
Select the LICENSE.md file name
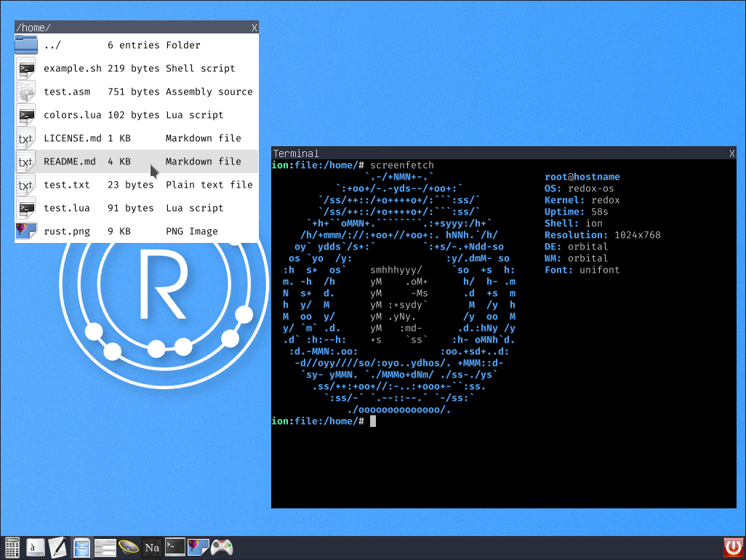[73, 138]
